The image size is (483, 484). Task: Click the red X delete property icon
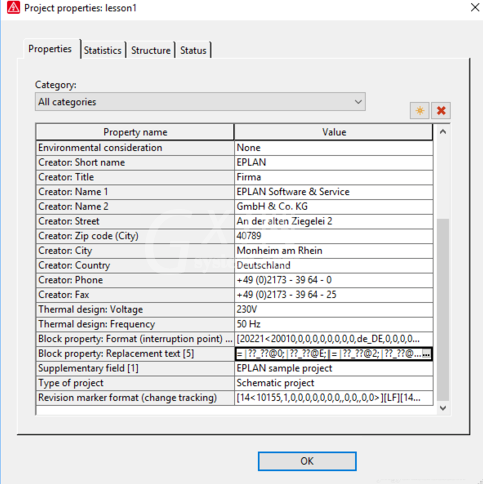click(x=441, y=110)
